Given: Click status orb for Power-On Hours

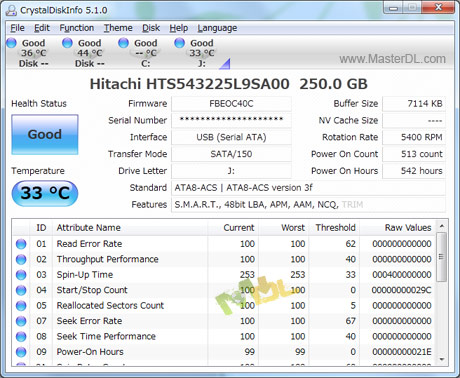Looking at the screenshot, I should click(x=21, y=352).
